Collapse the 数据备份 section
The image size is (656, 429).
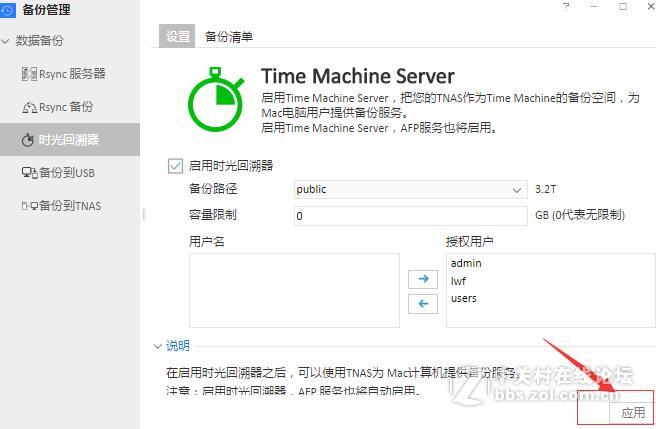5,41
